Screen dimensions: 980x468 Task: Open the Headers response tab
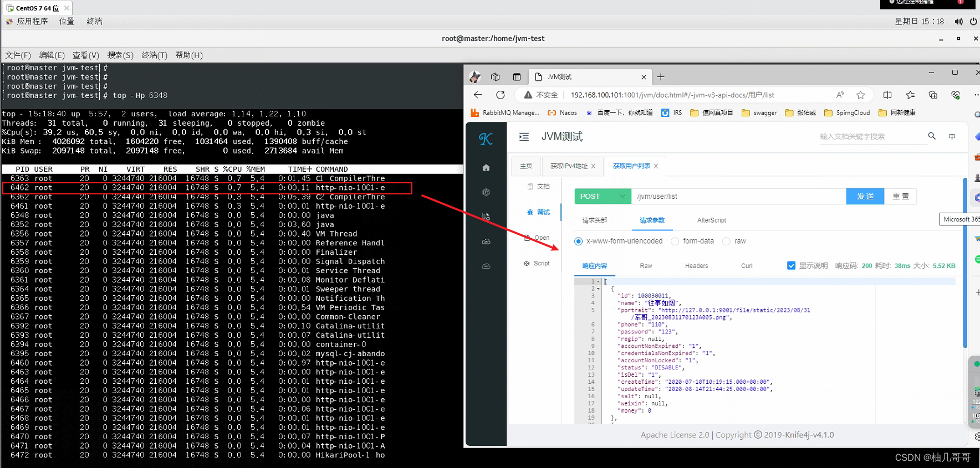tap(696, 266)
